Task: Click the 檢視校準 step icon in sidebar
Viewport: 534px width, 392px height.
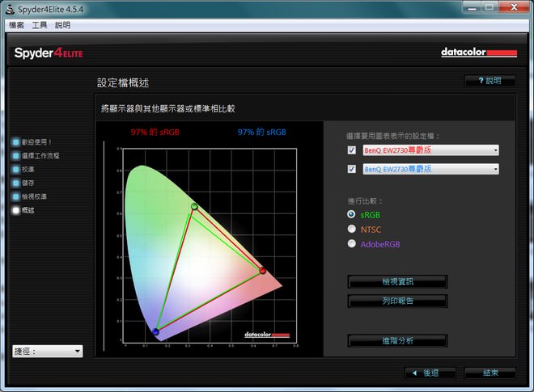Action: point(16,196)
